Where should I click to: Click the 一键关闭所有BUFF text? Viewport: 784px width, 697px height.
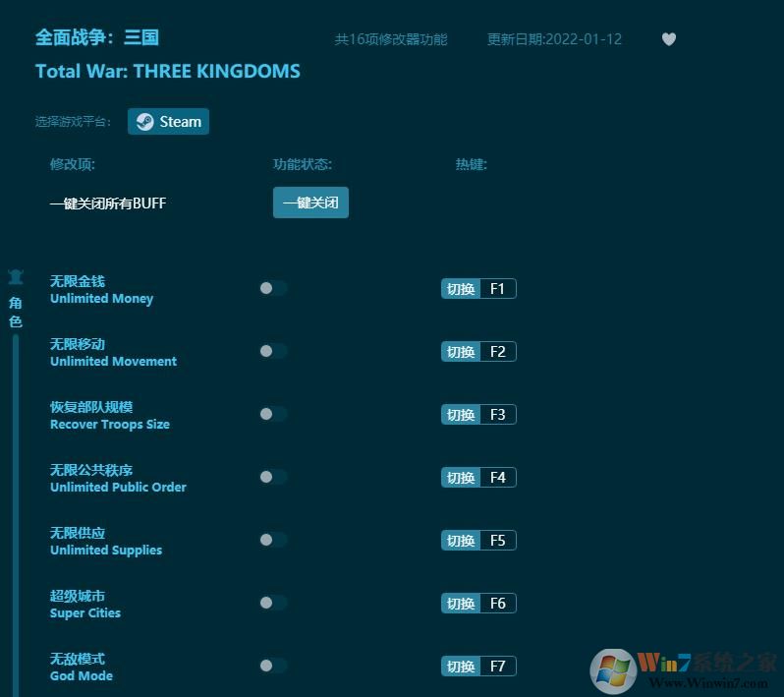(x=108, y=203)
